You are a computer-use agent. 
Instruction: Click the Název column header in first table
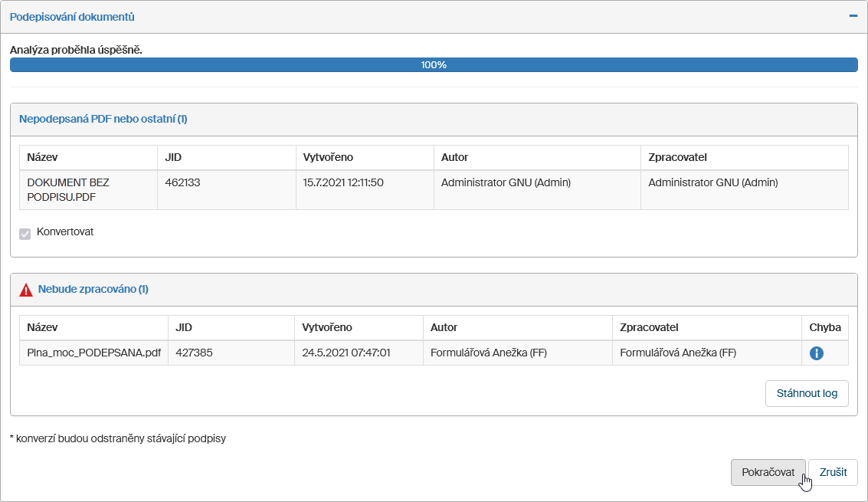(x=43, y=157)
